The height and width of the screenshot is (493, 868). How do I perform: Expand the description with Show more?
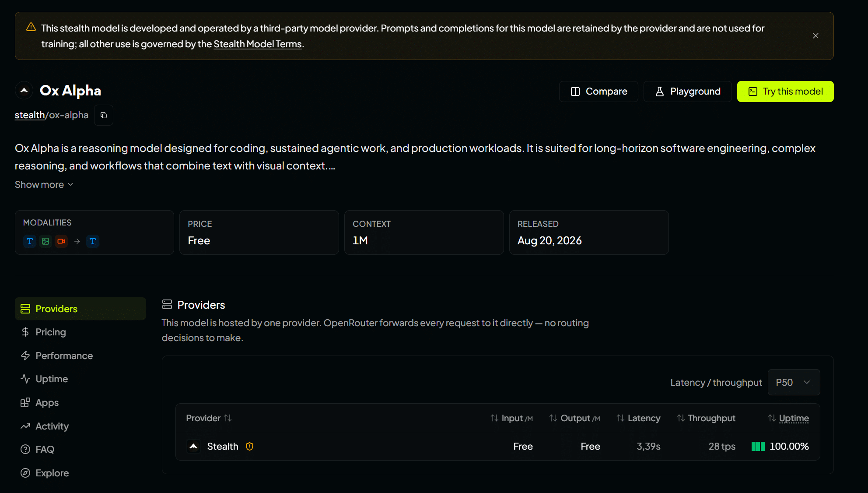(x=44, y=185)
